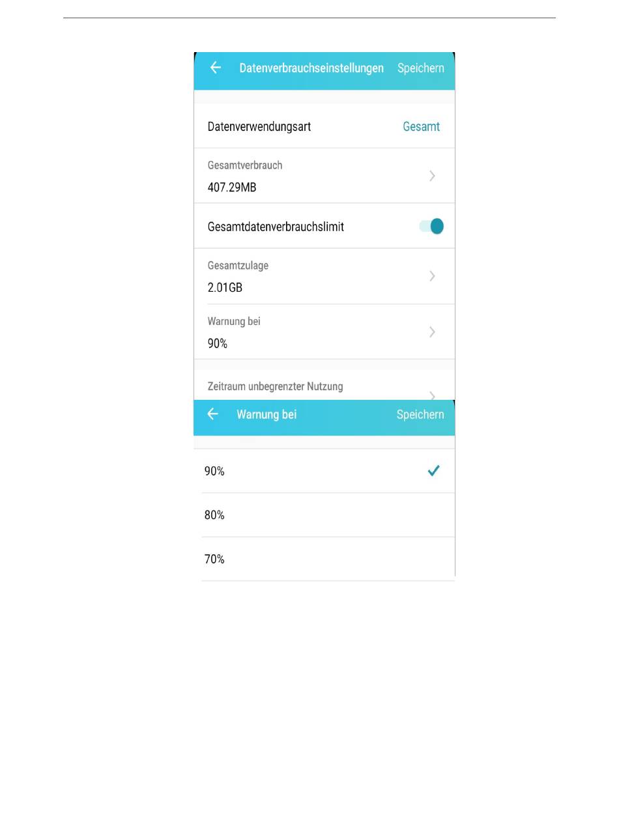Screen dimensions: 619x840
Task: Click the checkmark next to 90%
Action: click(433, 471)
